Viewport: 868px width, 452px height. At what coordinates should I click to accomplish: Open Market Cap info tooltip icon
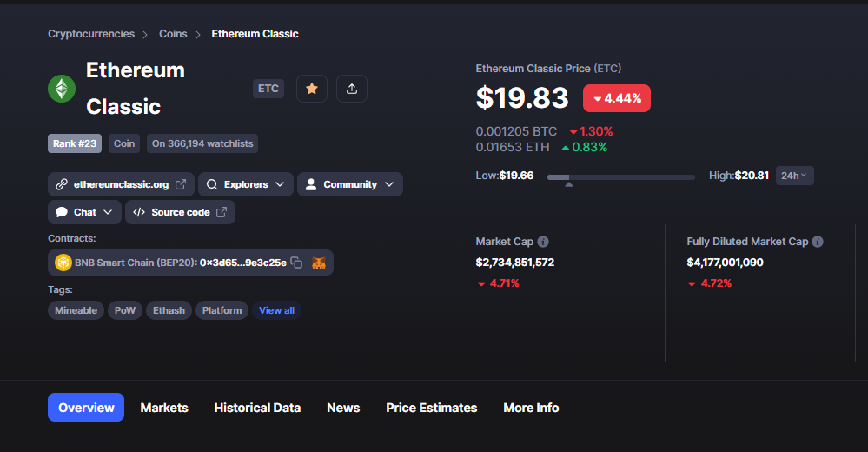point(543,242)
